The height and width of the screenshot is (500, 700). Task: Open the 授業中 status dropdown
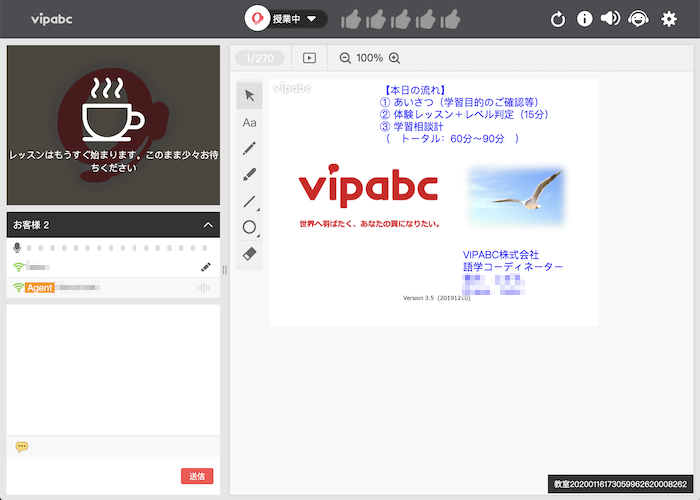point(294,19)
